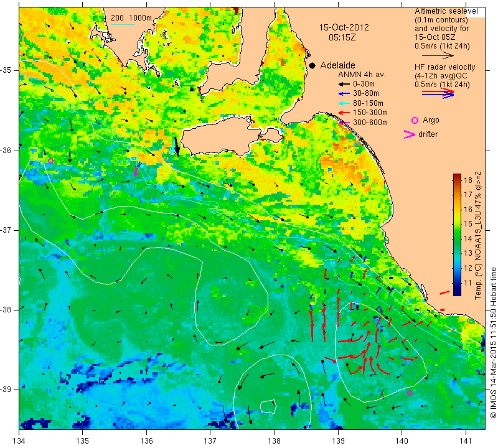Click the latitude label -36 on left axis
The width and height of the screenshot is (498, 448).
6,150
